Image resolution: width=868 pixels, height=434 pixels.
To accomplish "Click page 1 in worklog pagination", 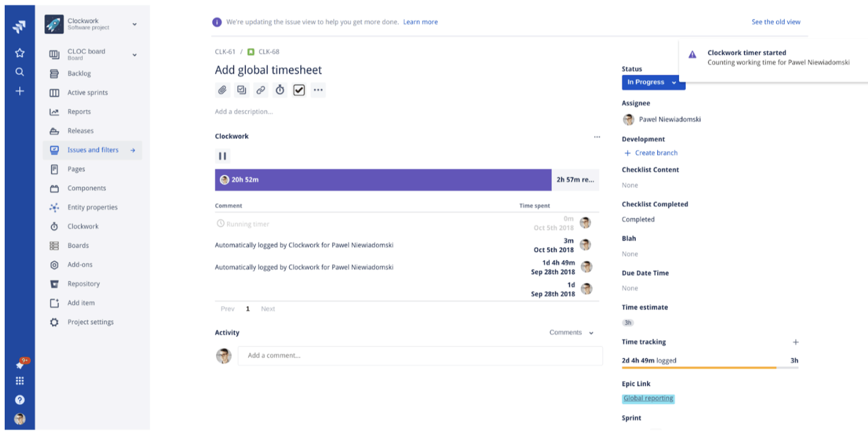I will [248, 309].
